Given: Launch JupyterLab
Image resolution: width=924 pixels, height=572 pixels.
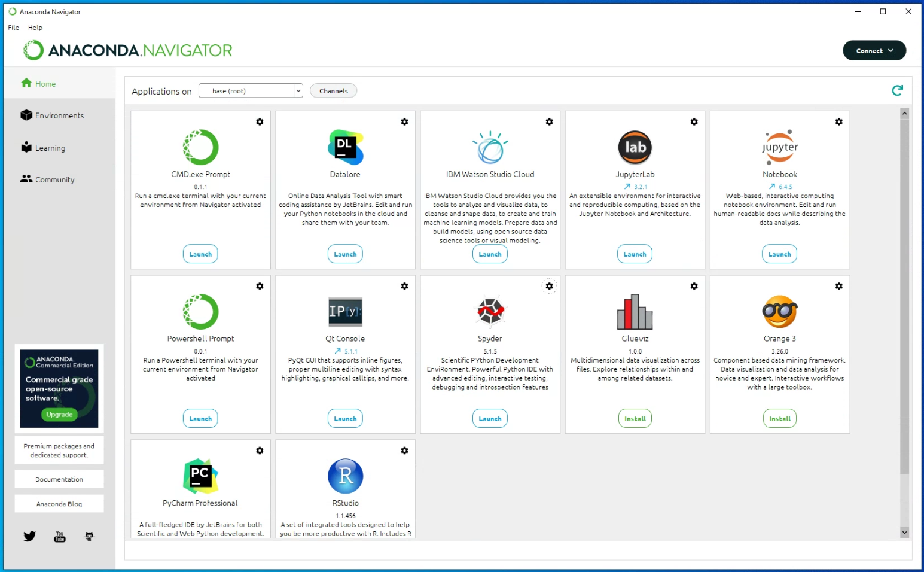Looking at the screenshot, I should pyautogui.click(x=635, y=254).
